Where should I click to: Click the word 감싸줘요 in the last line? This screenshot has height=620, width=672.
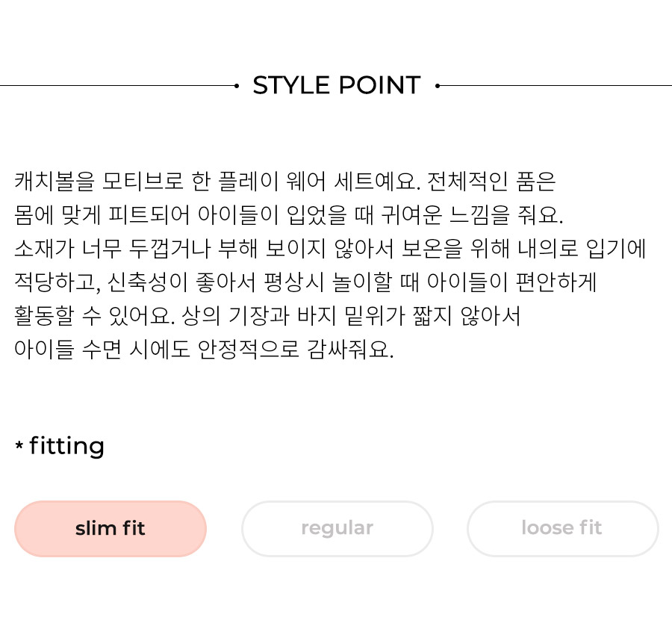tap(350, 350)
